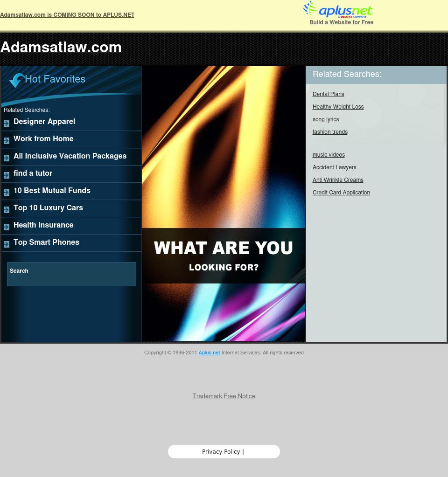Open the Credit Card Application link
The width and height of the screenshot is (448, 477).
point(341,193)
